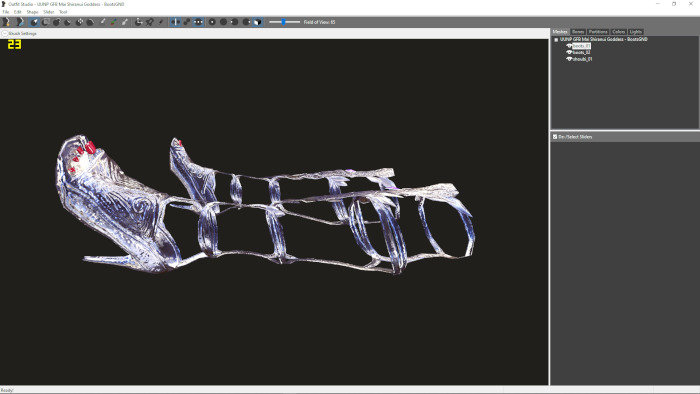
Task: Collapse the UUNP BootsGND project tree node
Action: click(x=556, y=39)
